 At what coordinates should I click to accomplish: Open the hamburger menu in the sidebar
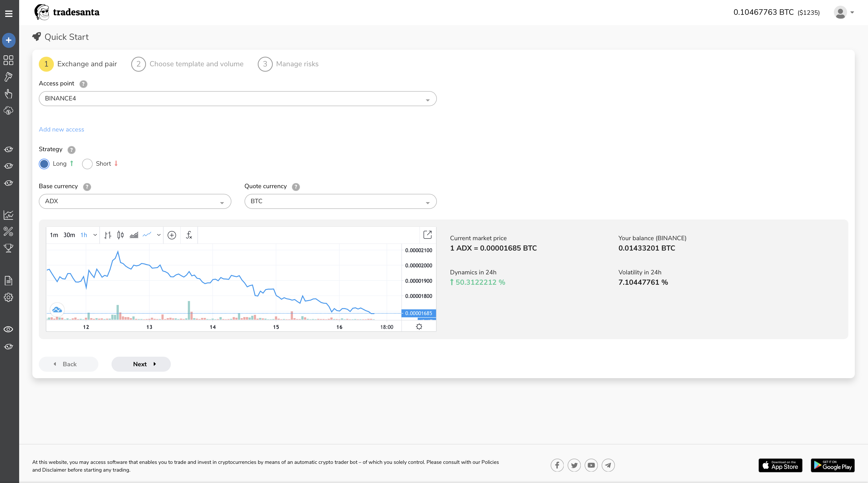tap(9, 13)
